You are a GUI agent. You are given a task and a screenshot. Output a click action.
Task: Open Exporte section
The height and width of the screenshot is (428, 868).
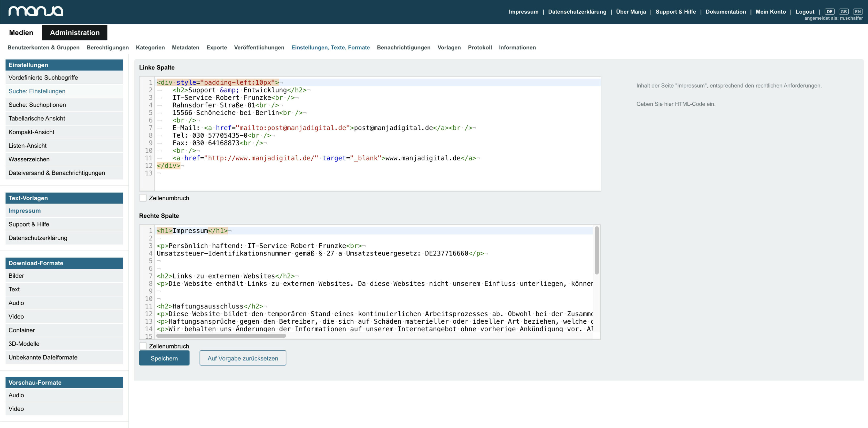(217, 48)
